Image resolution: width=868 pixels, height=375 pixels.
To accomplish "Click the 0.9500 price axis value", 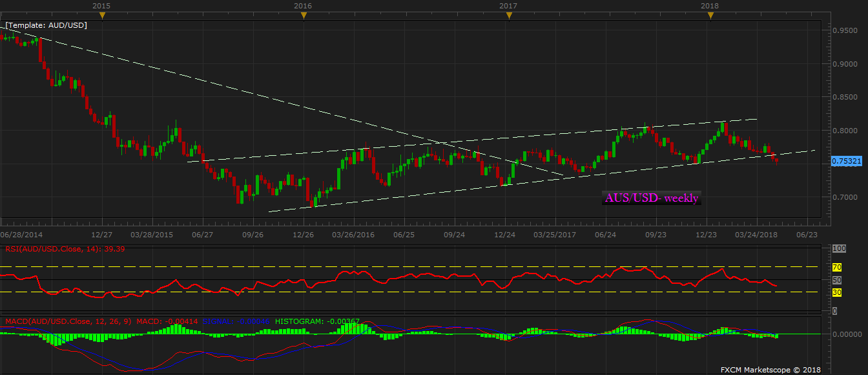I will tap(844, 31).
